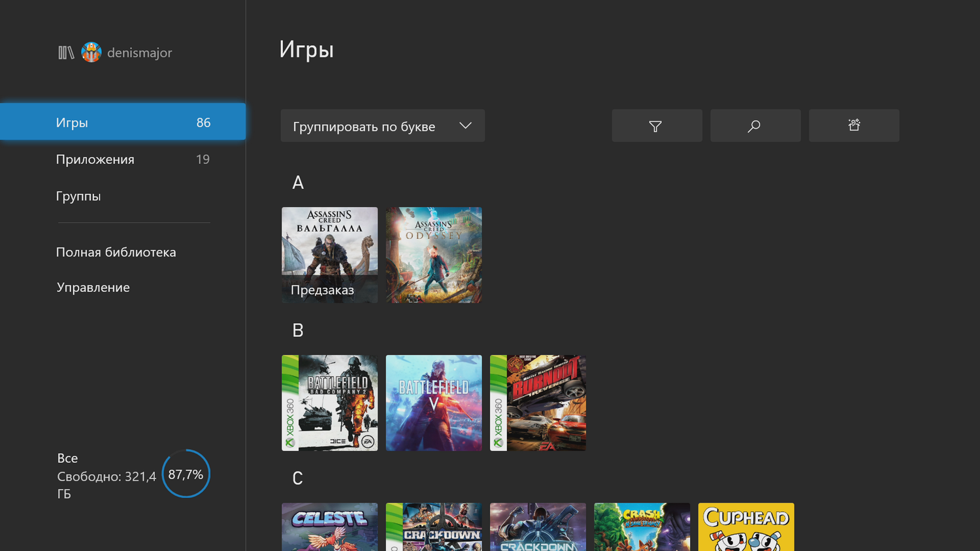
Task: Open the blue Crackdown 3 tile
Action: point(538,527)
